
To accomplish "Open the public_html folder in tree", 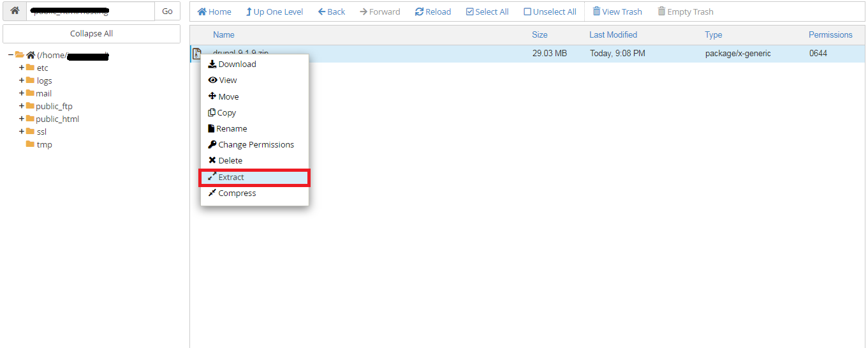I will [x=52, y=119].
